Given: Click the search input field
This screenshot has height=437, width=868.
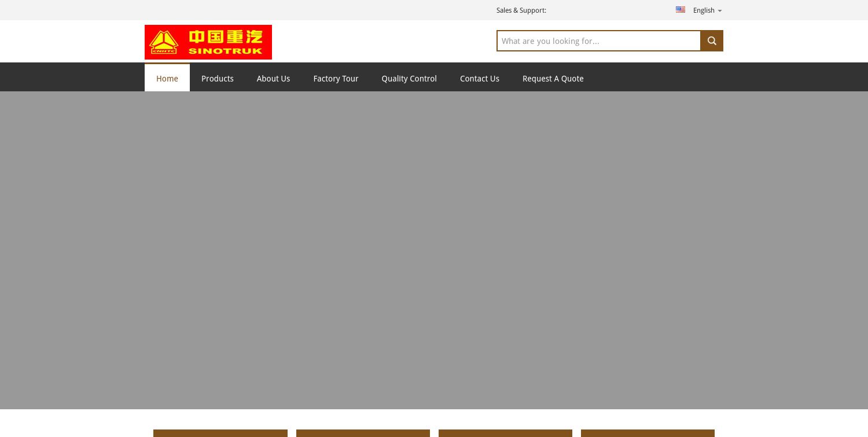Looking at the screenshot, I should click(599, 40).
